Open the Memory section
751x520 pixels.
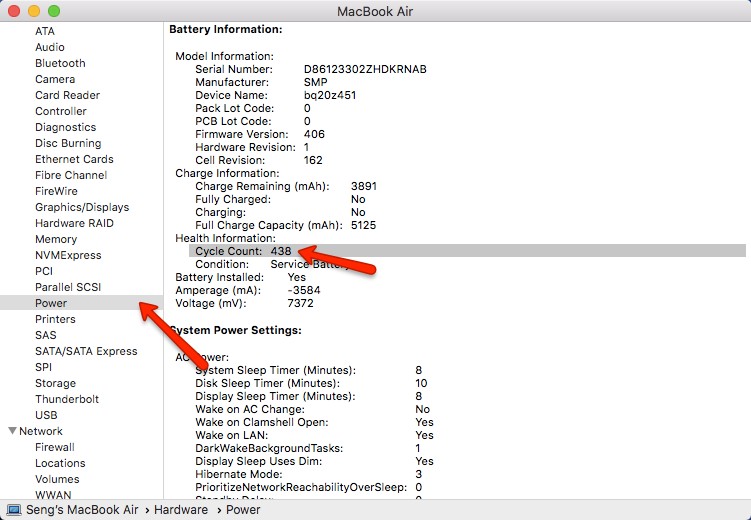[56, 239]
